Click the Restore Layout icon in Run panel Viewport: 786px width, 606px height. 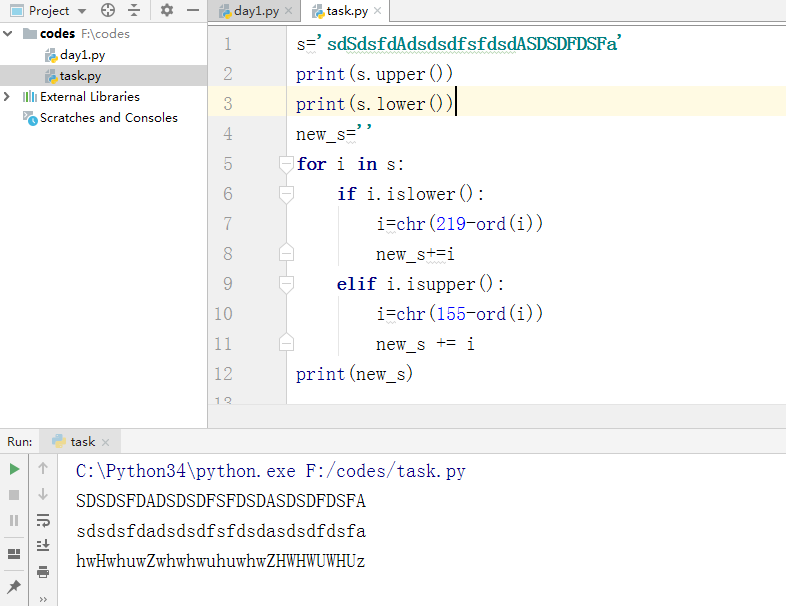coord(14,553)
